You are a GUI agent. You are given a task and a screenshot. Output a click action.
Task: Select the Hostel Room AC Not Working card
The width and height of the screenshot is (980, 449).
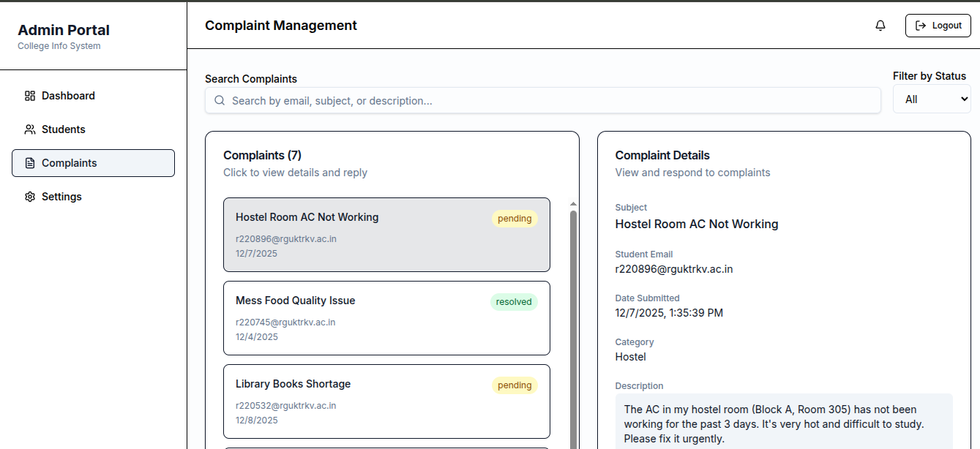pos(386,235)
